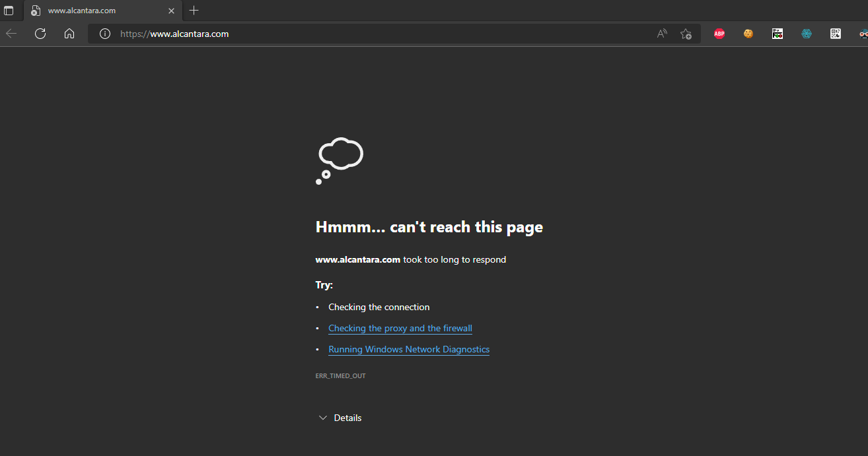
Task: Expand the Details section
Action: click(x=340, y=418)
